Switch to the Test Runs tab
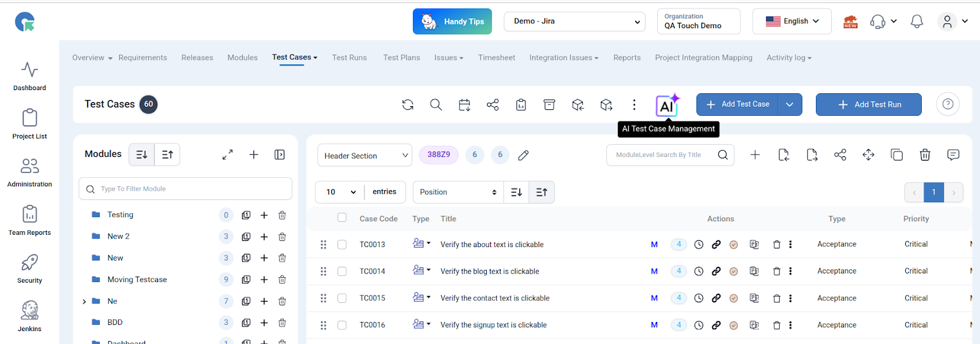 (349, 58)
